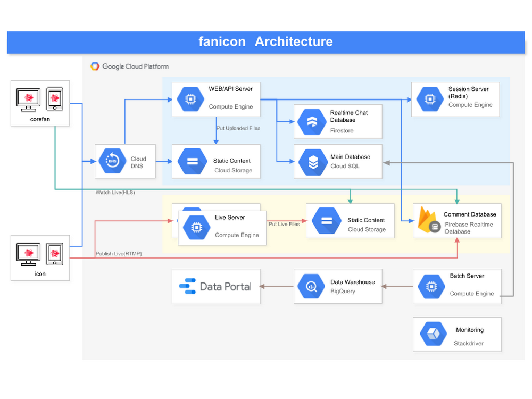
Task: Select "Compute Engine" text under WEB/API Server
Action: (x=231, y=106)
